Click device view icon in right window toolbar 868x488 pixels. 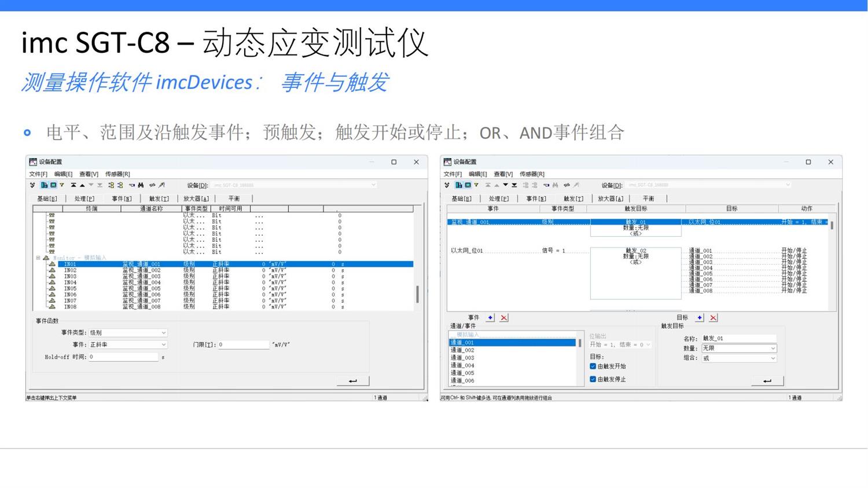tap(459, 185)
